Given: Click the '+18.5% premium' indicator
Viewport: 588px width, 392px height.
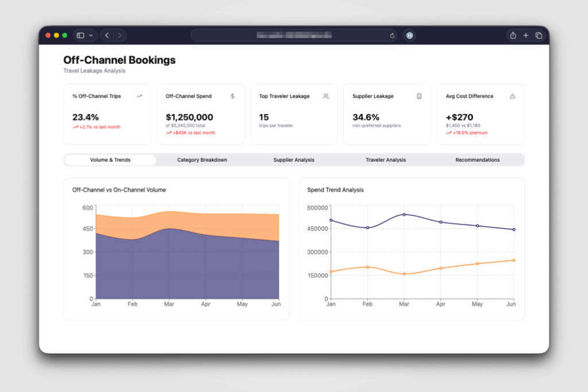Looking at the screenshot, I should pos(466,133).
